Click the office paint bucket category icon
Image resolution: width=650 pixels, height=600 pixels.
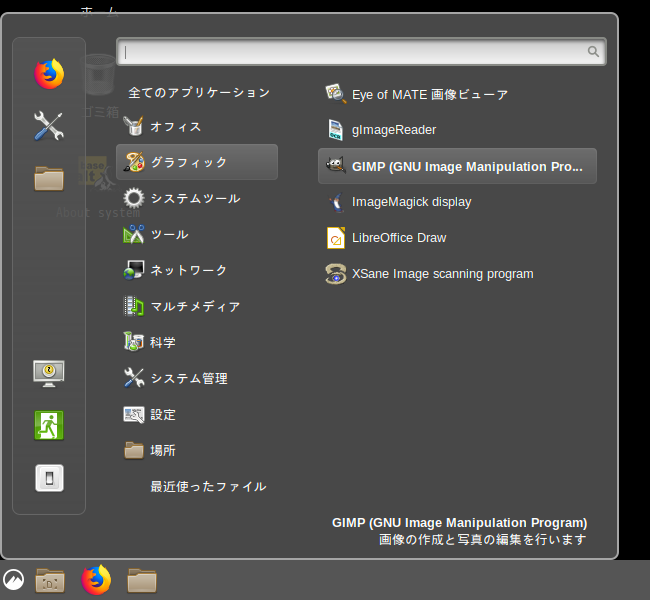coord(133,126)
